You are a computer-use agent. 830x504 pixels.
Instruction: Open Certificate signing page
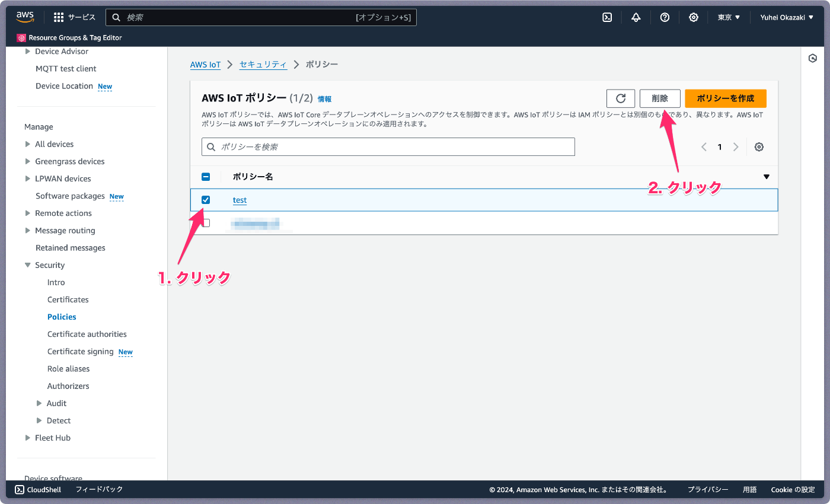coord(81,352)
